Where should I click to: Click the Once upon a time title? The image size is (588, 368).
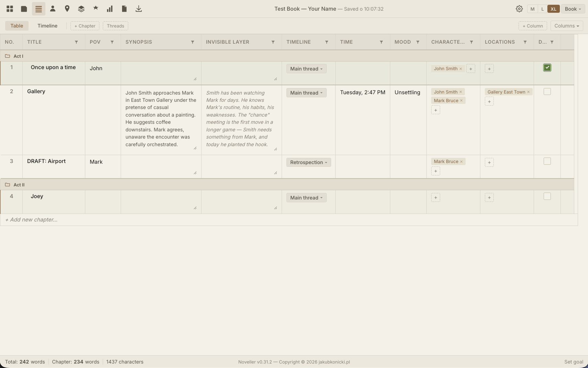(x=53, y=67)
